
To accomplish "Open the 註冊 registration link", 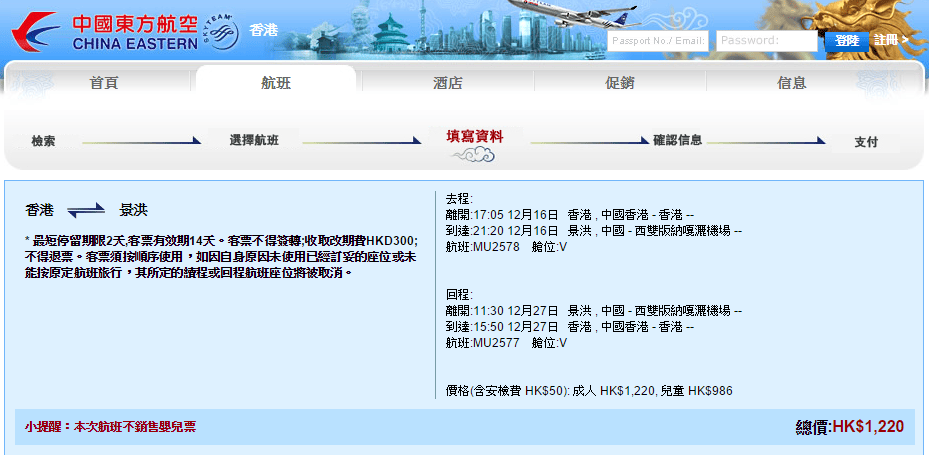I will 889,40.
